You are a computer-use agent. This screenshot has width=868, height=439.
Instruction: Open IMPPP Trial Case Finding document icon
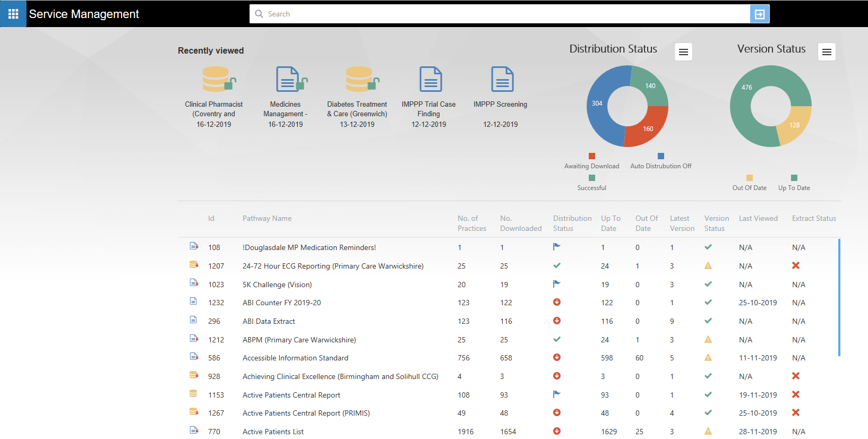tap(431, 80)
